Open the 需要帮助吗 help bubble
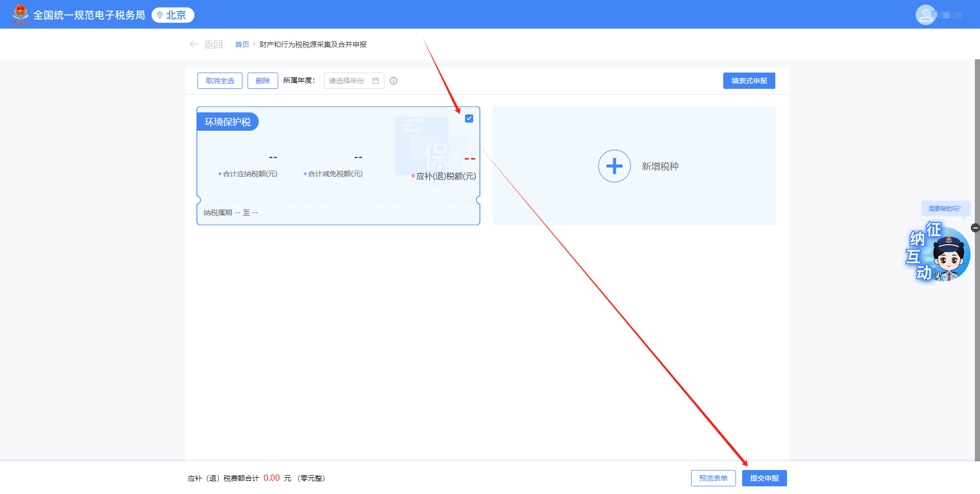Screen dimensions: 980x494 click(x=945, y=208)
